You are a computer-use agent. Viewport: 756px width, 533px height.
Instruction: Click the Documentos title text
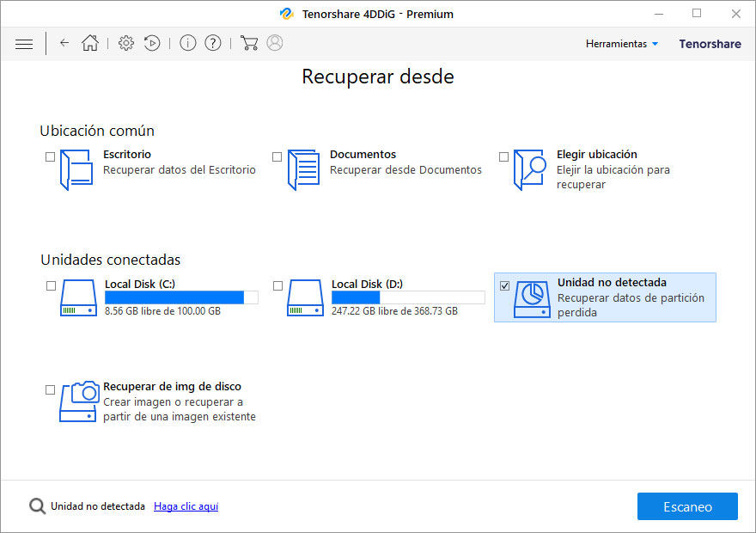[x=363, y=155]
